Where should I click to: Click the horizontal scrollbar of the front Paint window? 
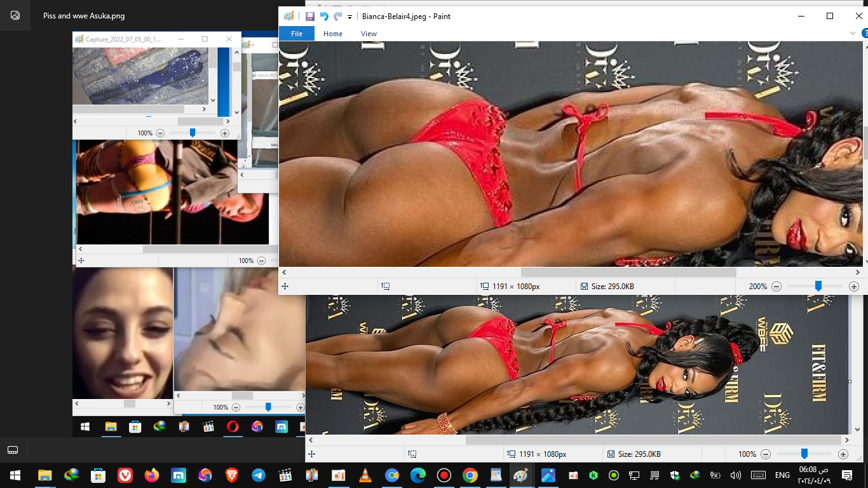628,272
